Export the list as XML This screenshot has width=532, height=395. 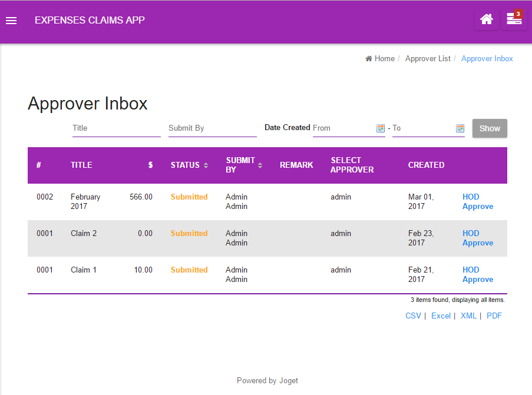[x=468, y=316]
